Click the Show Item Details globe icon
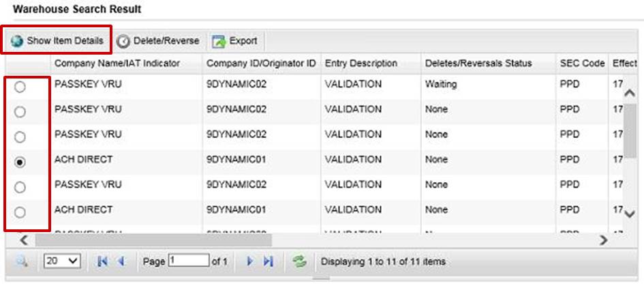Viewport: 644px width, 286px height. click(16, 41)
